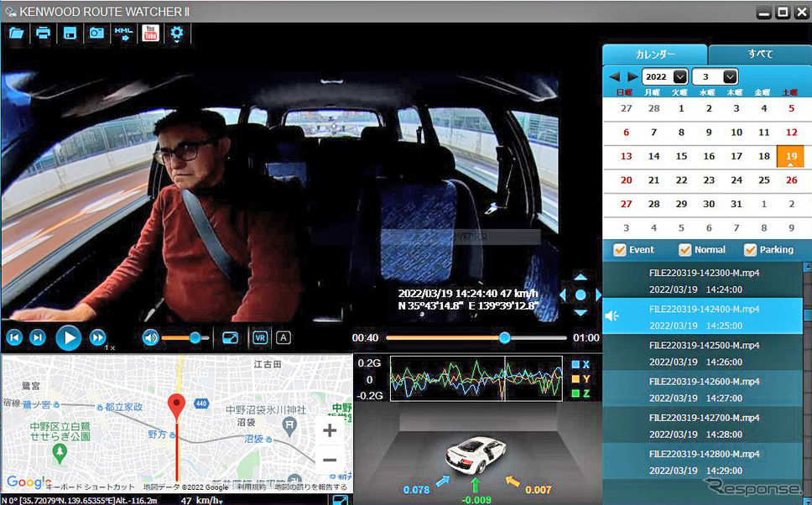Click the red location pin on map
812x505 pixels.
pos(177,408)
